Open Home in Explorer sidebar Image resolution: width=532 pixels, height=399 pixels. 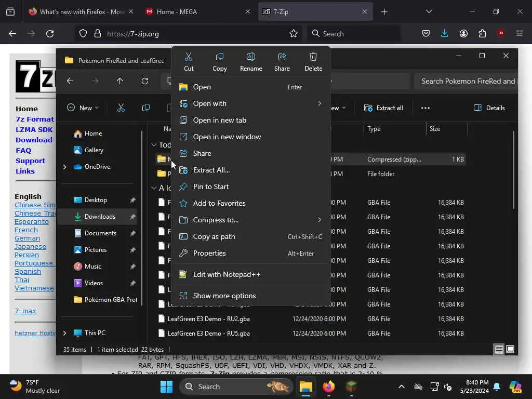coord(88,134)
